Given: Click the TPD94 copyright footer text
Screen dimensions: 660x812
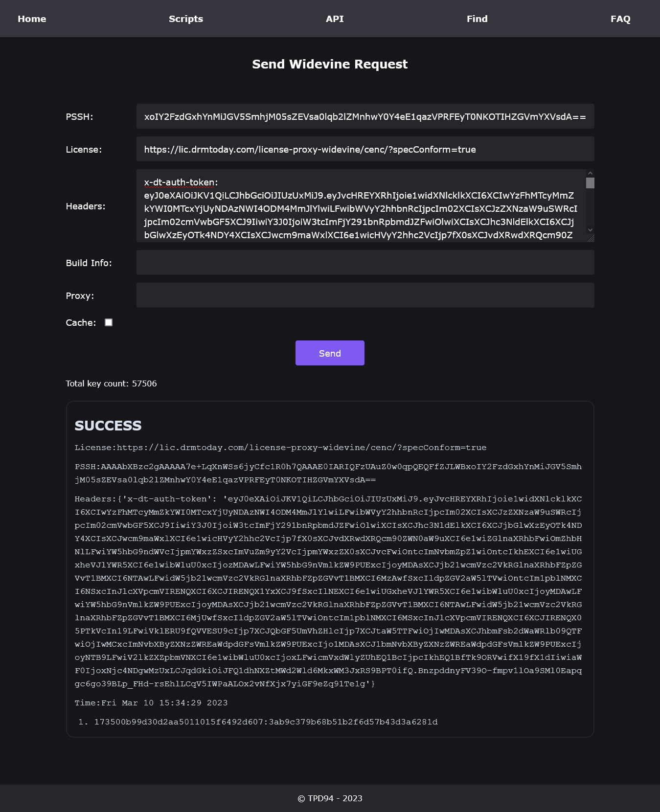Looking at the screenshot, I should coord(330,798).
